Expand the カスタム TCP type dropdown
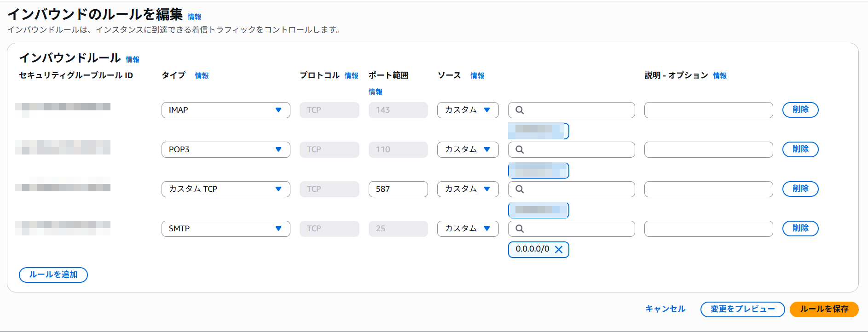Screen dimensions: 868x332 pos(226,189)
